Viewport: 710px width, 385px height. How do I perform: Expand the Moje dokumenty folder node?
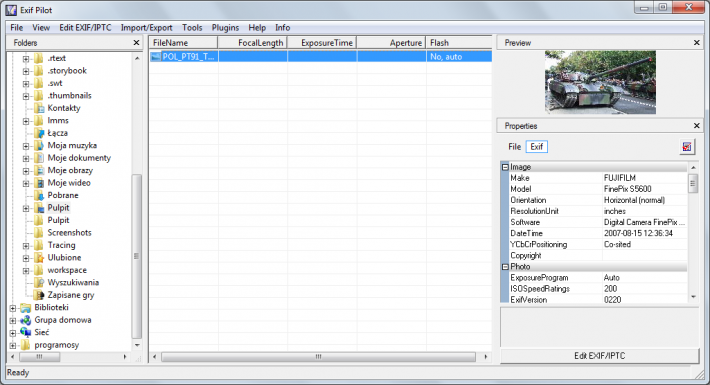(x=26, y=159)
